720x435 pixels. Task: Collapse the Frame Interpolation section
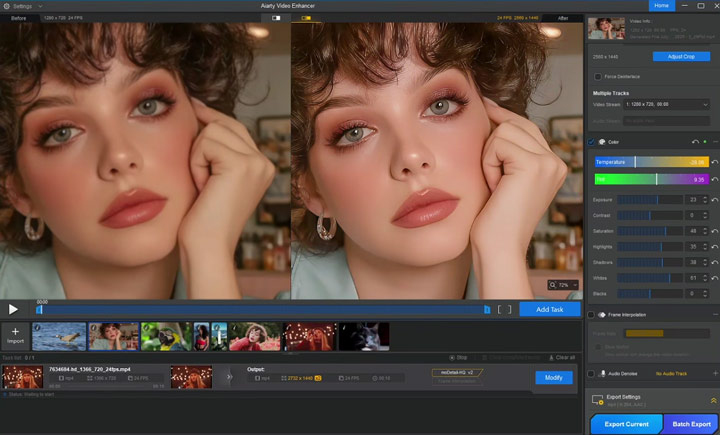(715, 315)
